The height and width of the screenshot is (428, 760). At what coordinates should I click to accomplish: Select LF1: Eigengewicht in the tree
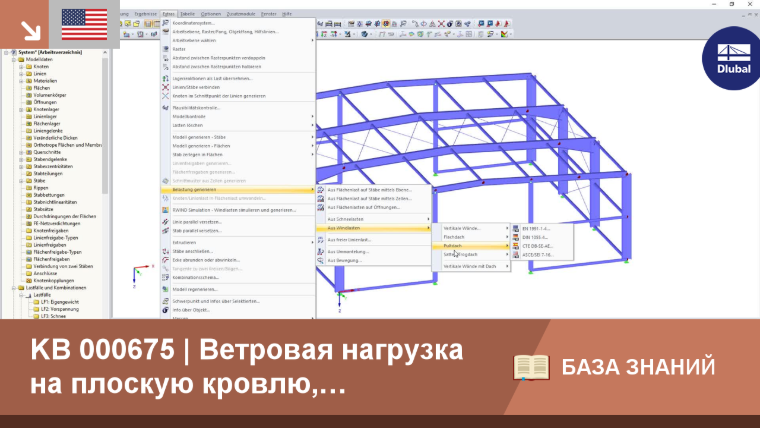coord(60,302)
